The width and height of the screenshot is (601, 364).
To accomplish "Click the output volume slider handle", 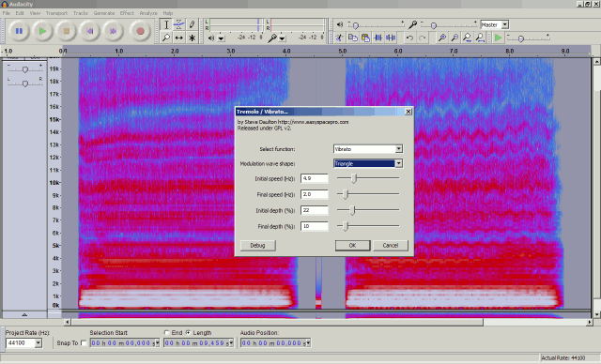I will (355, 25).
